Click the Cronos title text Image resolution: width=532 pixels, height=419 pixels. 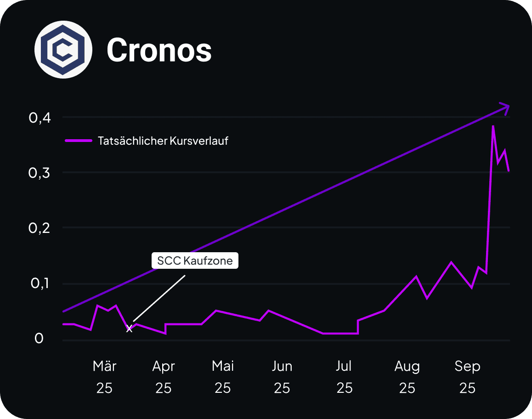point(159,50)
